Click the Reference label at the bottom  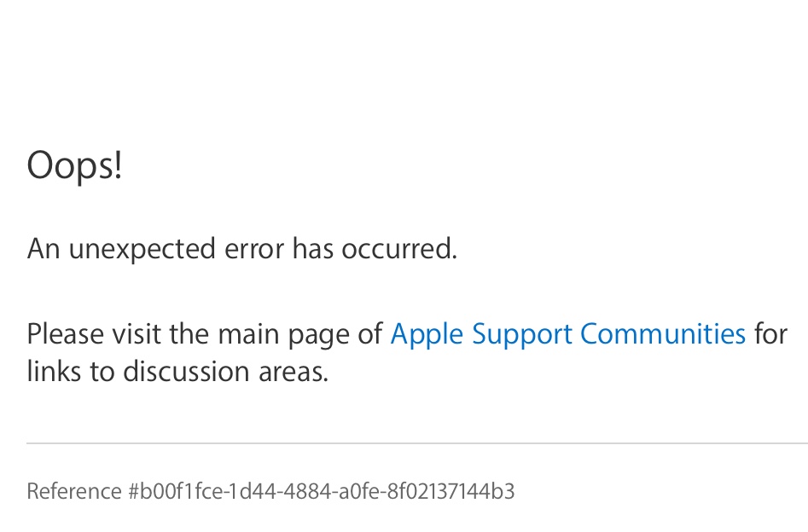pos(74,491)
